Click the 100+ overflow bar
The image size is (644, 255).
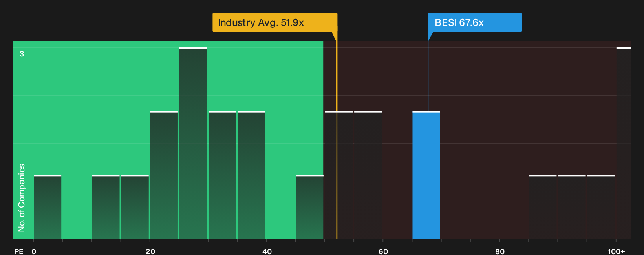tap(624, 143)
